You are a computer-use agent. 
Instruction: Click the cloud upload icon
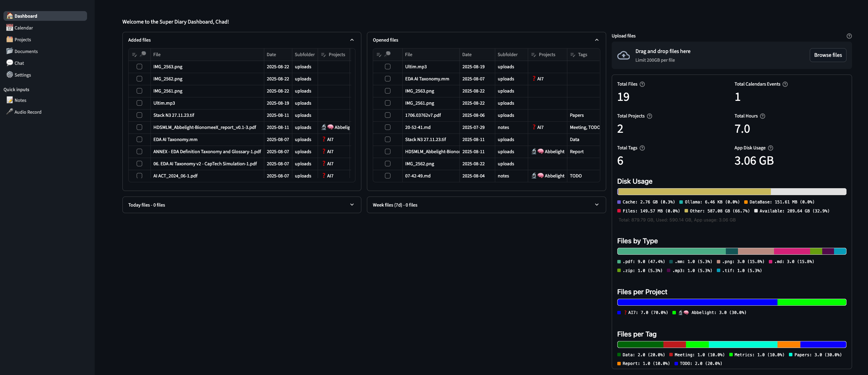pos(624,55)
